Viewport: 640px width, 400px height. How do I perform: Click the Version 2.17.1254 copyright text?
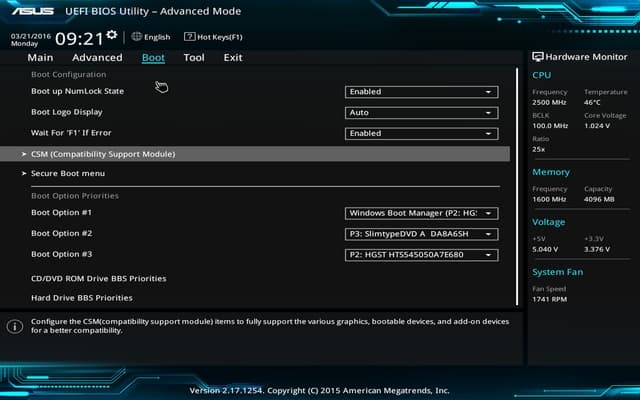320,391
